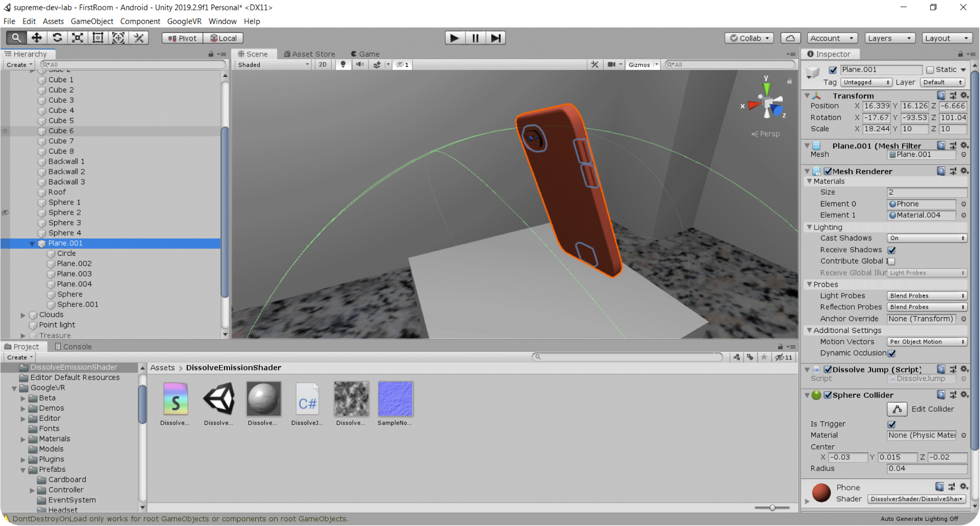Image resolution: width=980 pixels, height=526 pixels.
Task: Switch to the Game tab
Action: point(366,54)
